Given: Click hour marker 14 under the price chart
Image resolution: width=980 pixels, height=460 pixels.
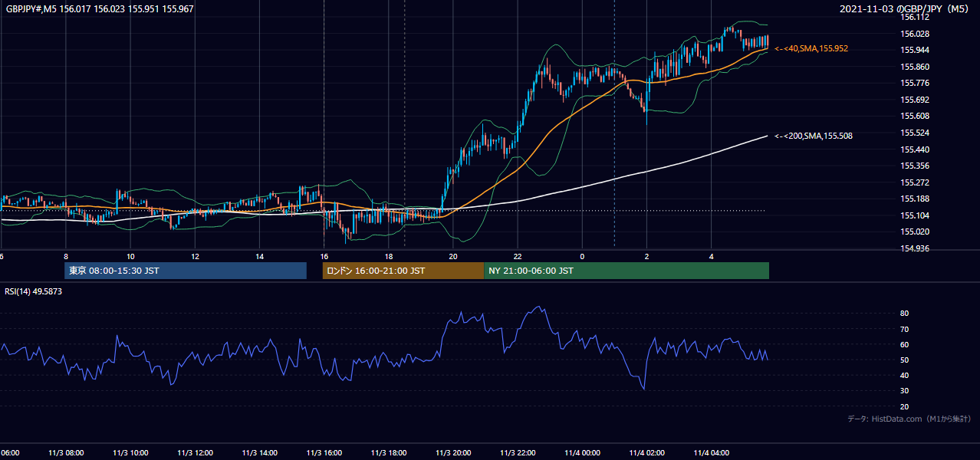Looking at the screenshot, I should (x=259, y=256).
